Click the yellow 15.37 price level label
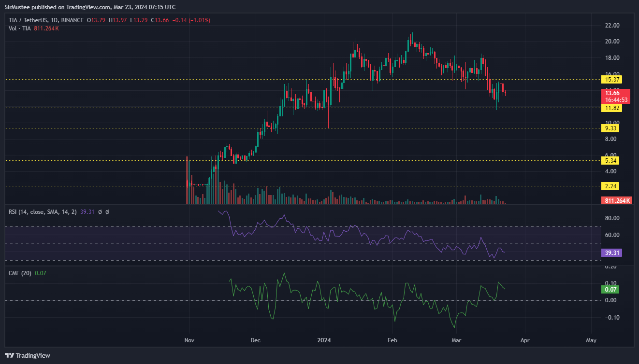The image size is (639, 364). coord(612,79)
